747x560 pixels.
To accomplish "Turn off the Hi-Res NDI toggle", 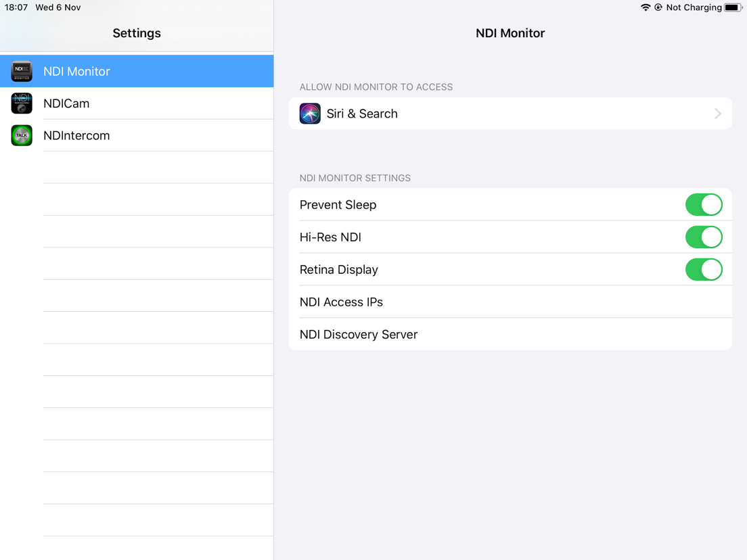I will (704, 237).
